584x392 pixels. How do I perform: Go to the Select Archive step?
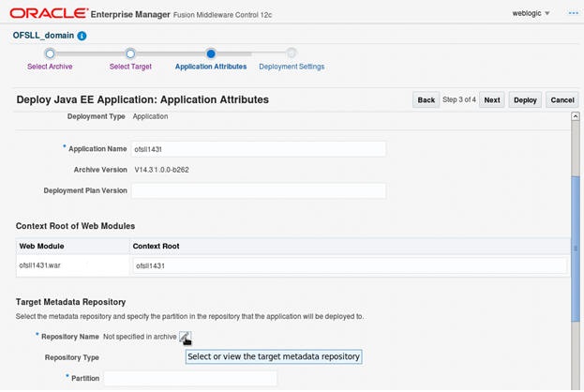click(x=49, y=67)
